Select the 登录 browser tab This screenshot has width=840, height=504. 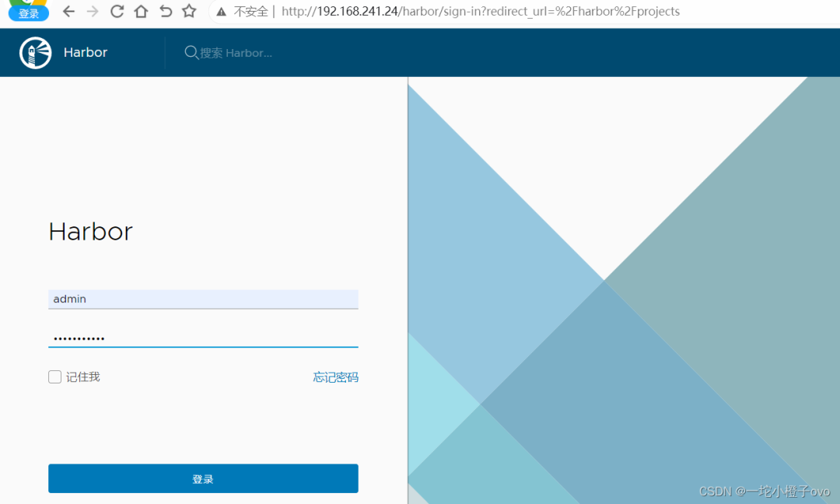click(27, 12)
